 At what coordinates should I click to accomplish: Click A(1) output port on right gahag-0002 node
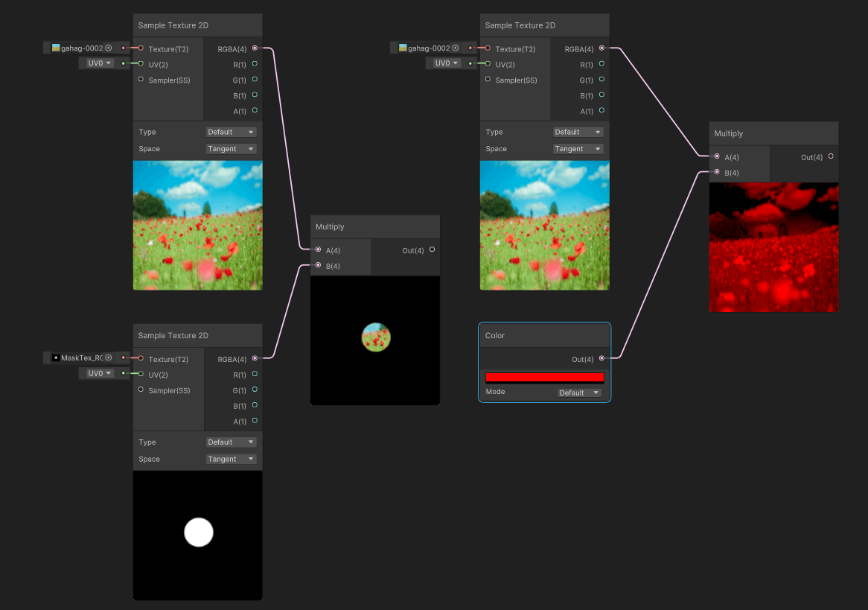pyautogui.click(x=601, y=110)
